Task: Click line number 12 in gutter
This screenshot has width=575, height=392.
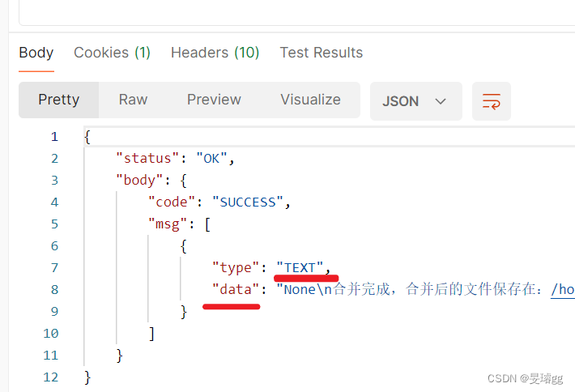Action: coord(50,377)
